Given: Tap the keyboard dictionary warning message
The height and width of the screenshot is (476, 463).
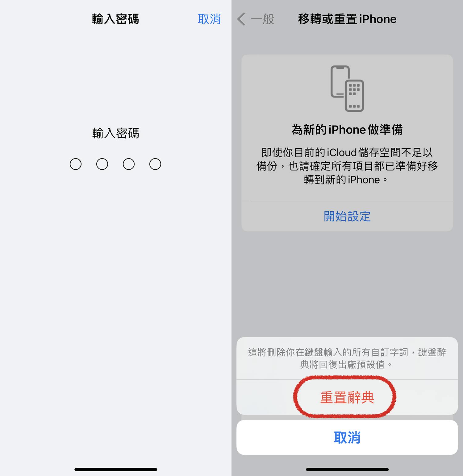Looking at the screenshot, I should coord(347,358).
